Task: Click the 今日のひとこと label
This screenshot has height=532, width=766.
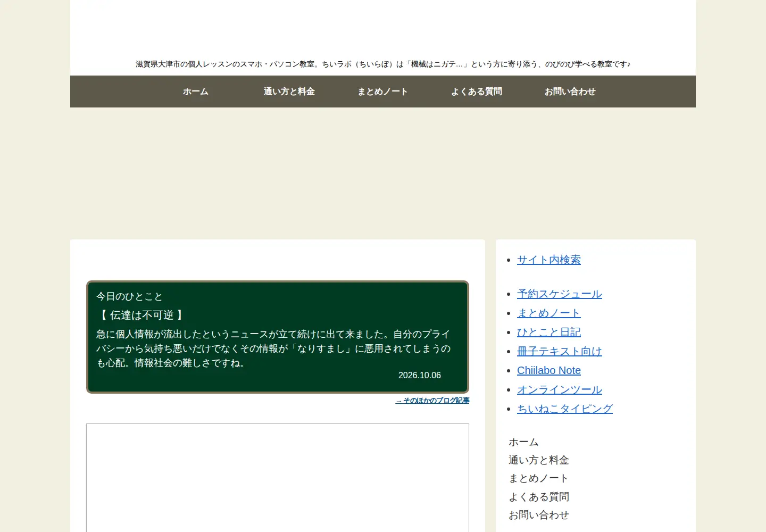Action: pyautogui.click(x=129, y=296)
